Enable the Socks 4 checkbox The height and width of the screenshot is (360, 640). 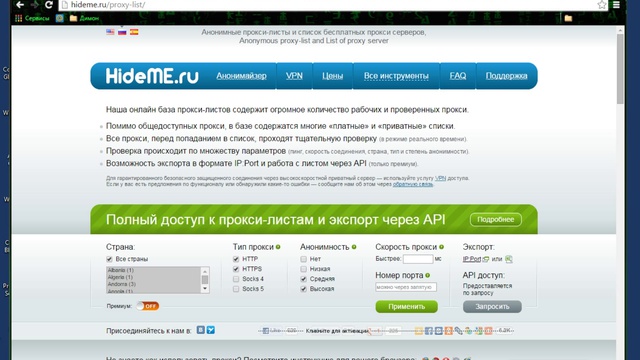[236, 279]
